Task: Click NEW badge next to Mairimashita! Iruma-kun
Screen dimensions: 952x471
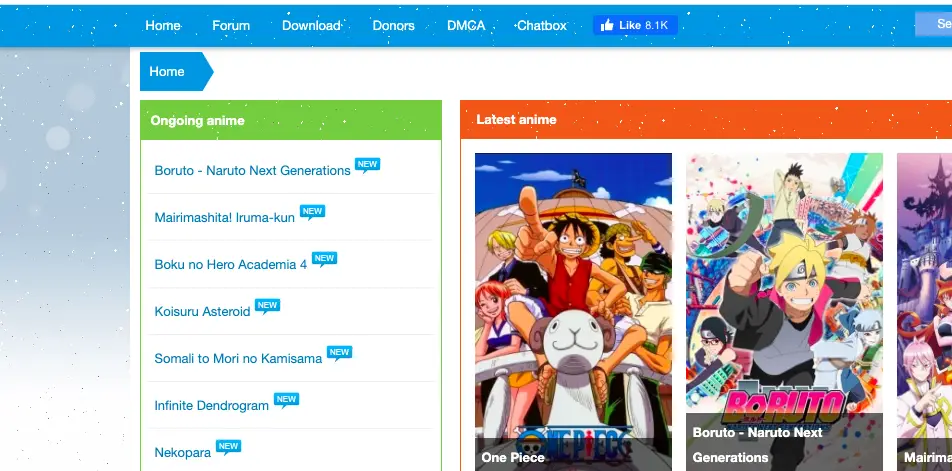Action: coord(312,212)
